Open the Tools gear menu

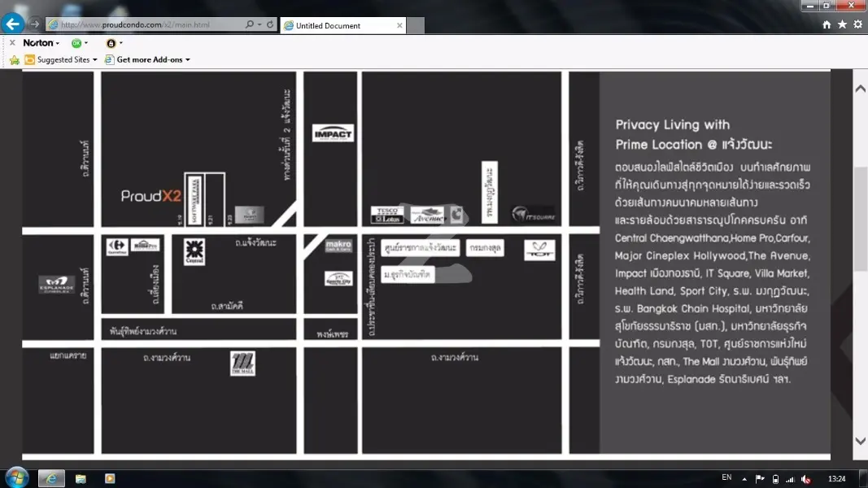pos(857,24)
